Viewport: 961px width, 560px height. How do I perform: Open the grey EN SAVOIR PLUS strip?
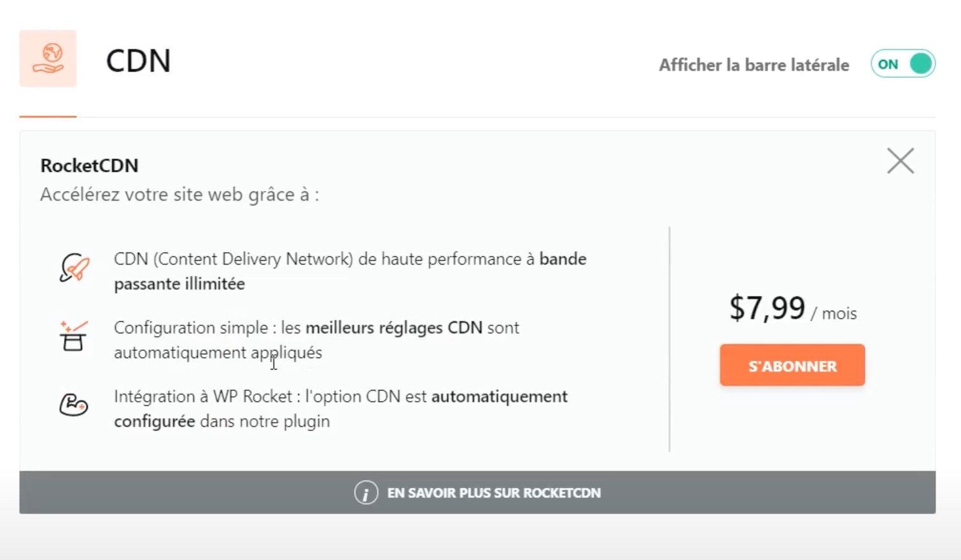pos(481,493)
